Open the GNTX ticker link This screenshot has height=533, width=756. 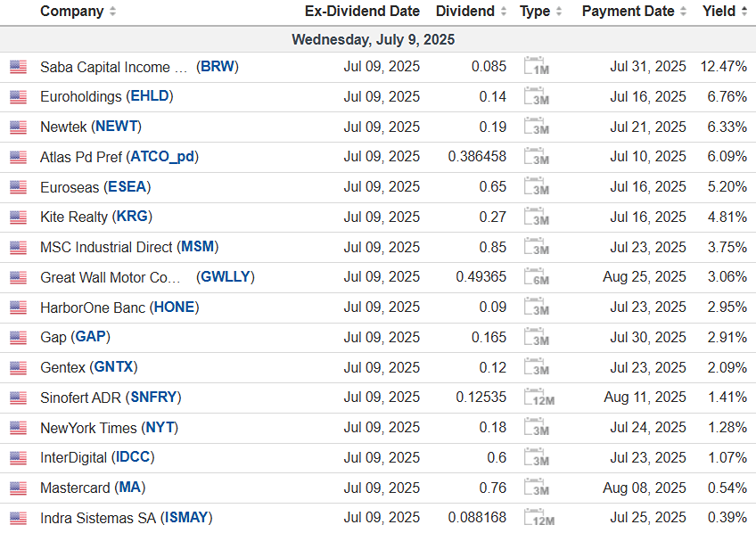pos(114,367)
